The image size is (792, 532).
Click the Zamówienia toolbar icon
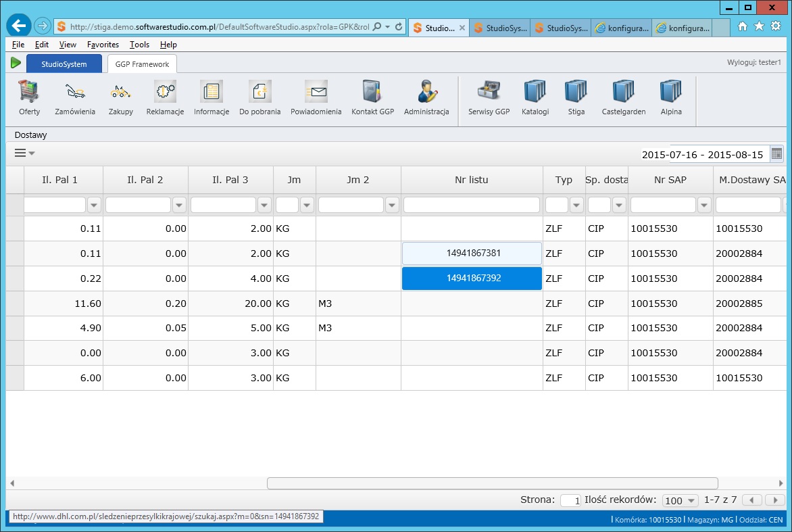[74, 91]
